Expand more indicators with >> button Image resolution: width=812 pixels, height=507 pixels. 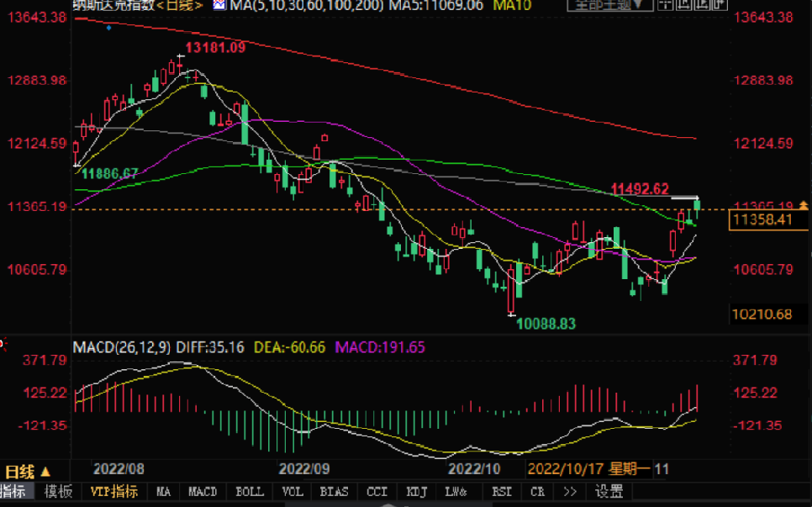click(570, 491)
